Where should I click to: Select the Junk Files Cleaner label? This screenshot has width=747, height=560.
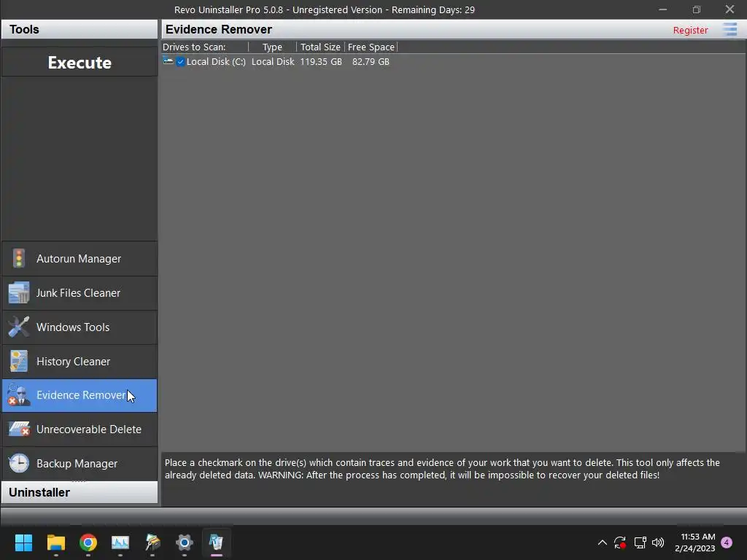coord(78,293)
